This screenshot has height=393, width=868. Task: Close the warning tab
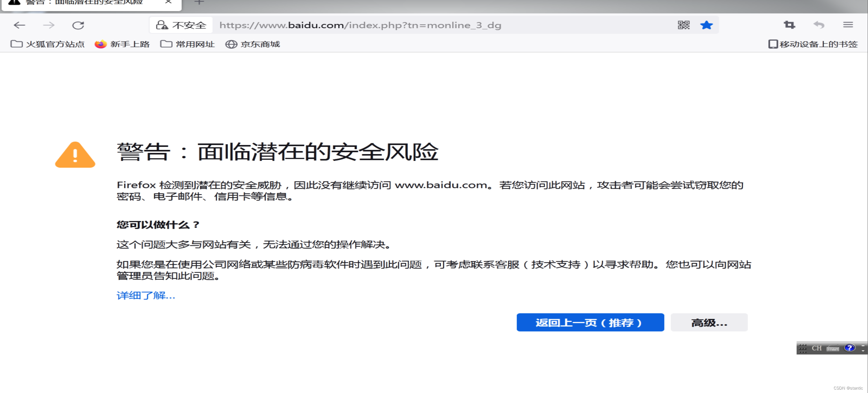(x=168, y=2)
